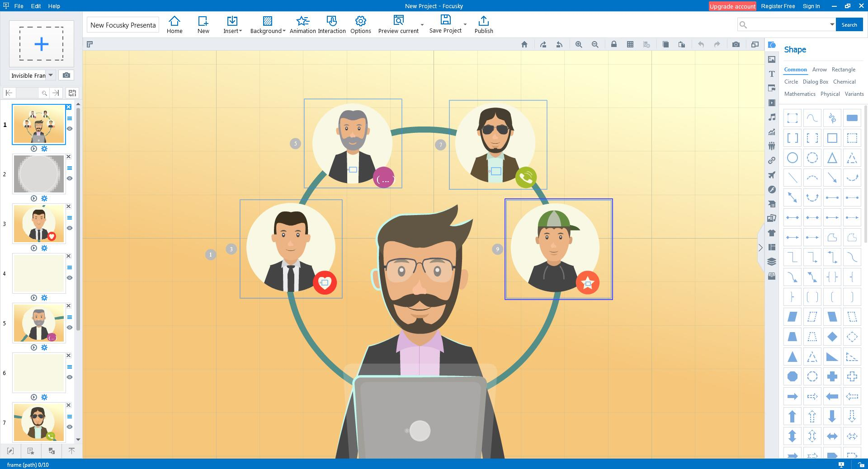Select frame 7 thumbnail with sunglasses man
868x469 pixels.
(x=39, y=422)
